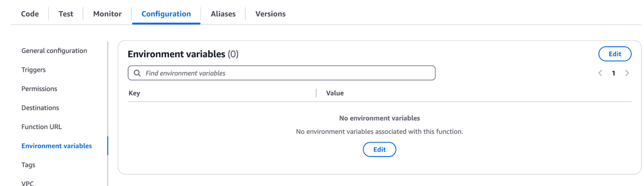Open the Monitor tab
Viewport: 644px width, 186px height.
[107, 14]
